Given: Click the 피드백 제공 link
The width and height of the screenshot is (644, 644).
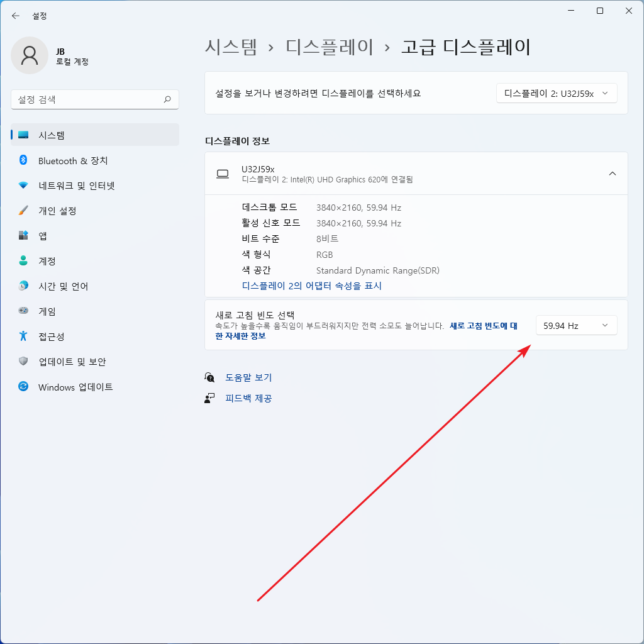Looking at the screenshot, I should 248,398.
